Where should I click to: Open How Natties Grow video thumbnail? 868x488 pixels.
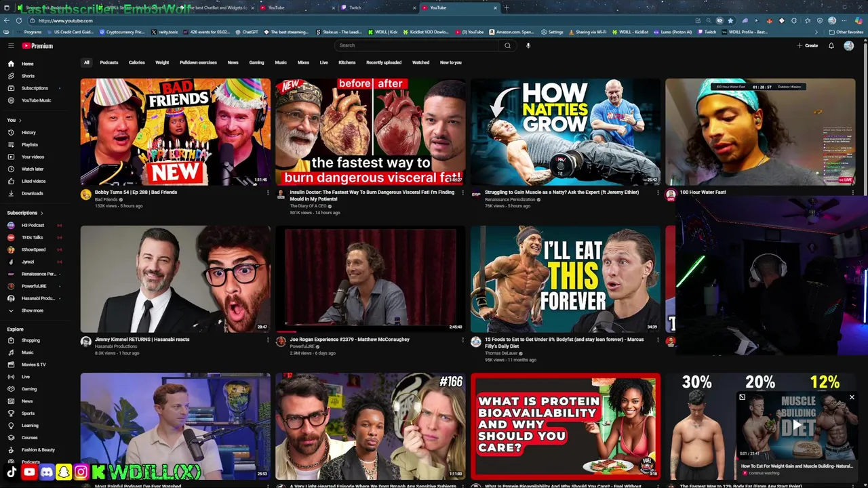(x=565, y=132)
